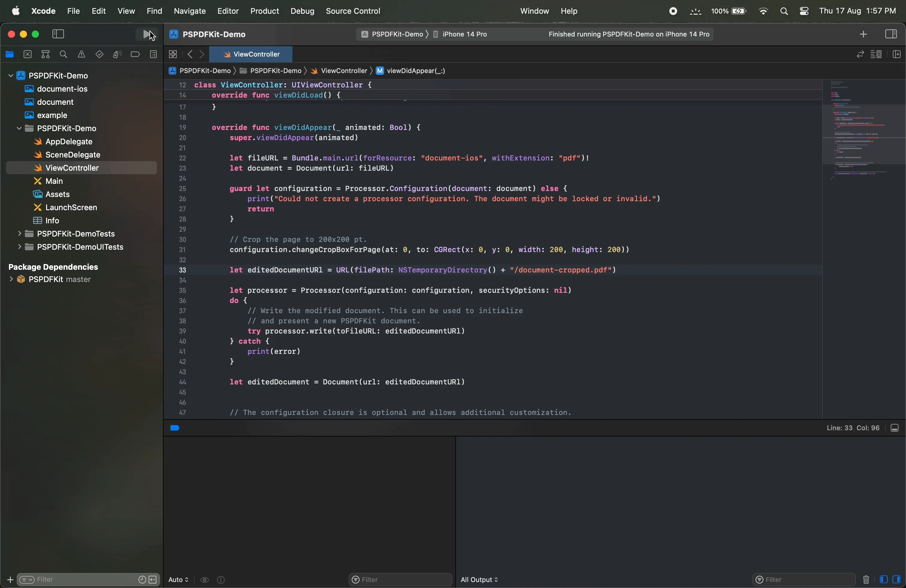Toggle the console pane visibility

pyautogui.click(x=896, y=579)
